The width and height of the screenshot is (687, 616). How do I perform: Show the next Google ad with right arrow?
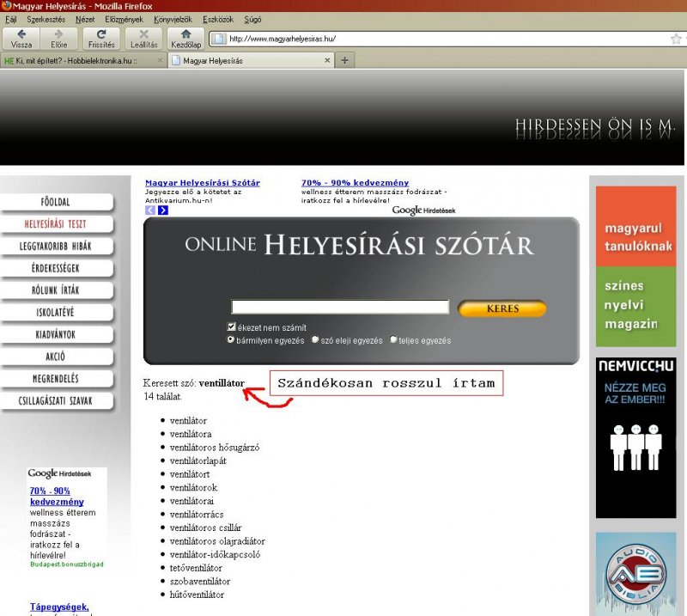(163, 210)
